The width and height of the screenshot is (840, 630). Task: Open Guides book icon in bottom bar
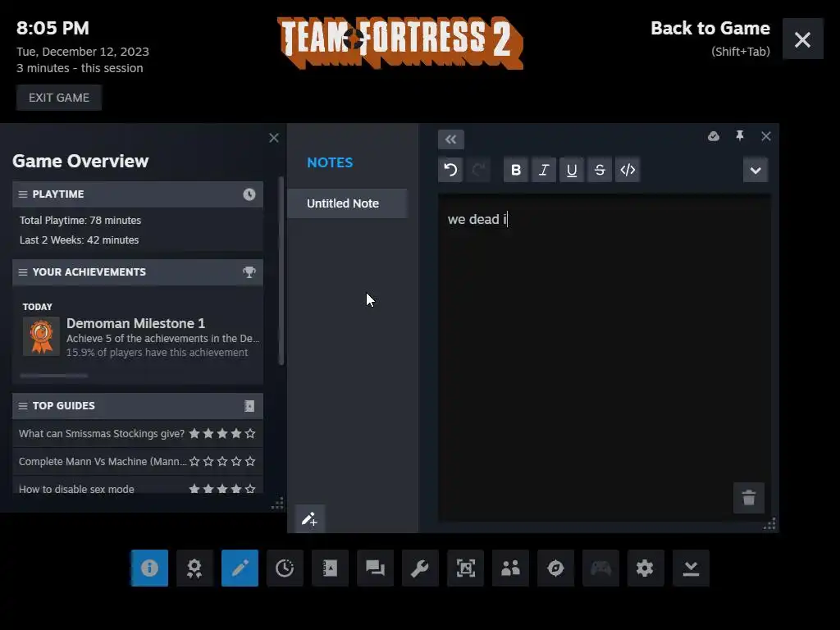(330, 568)
